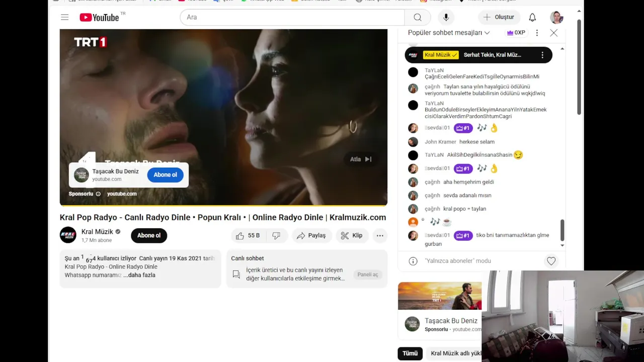Click webcam overlay video feed
This screenshot has height=362, width=644.
pyautogui.click(x=563, y=316)
